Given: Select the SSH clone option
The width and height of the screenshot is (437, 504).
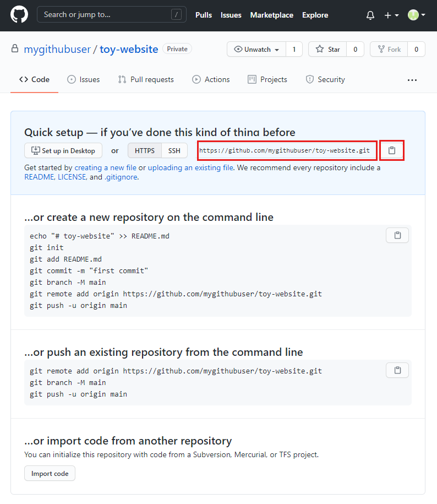Looking at the screenshot, I should coord(174,150).
